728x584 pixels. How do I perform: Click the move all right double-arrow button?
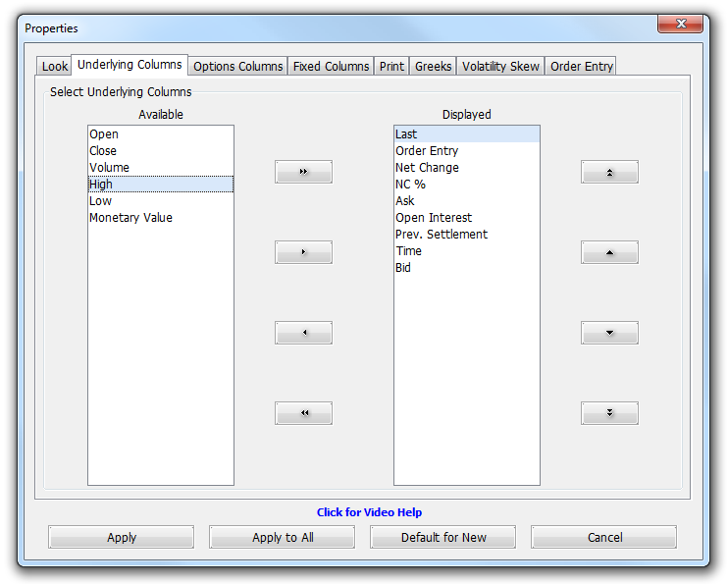coord(303,172)
